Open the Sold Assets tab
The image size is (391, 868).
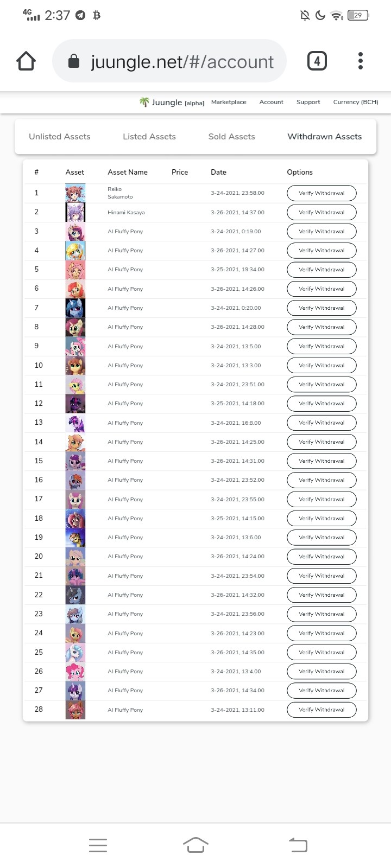[232, 137]
